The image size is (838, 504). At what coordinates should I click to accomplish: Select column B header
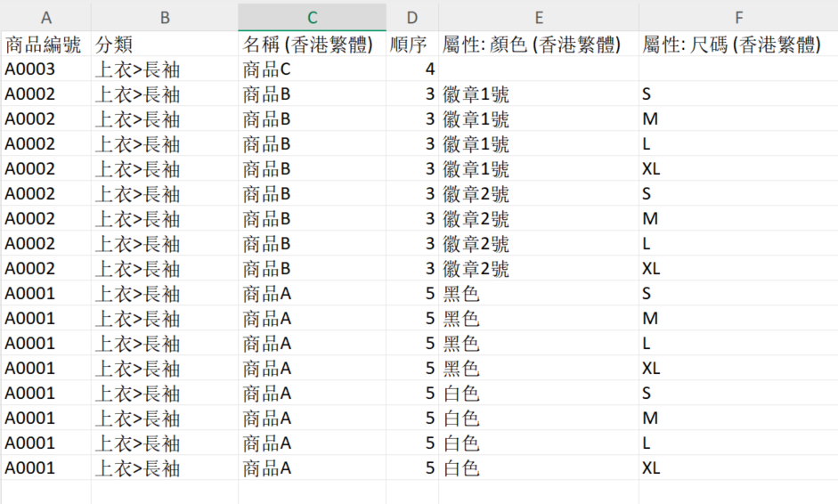[164, 18]
